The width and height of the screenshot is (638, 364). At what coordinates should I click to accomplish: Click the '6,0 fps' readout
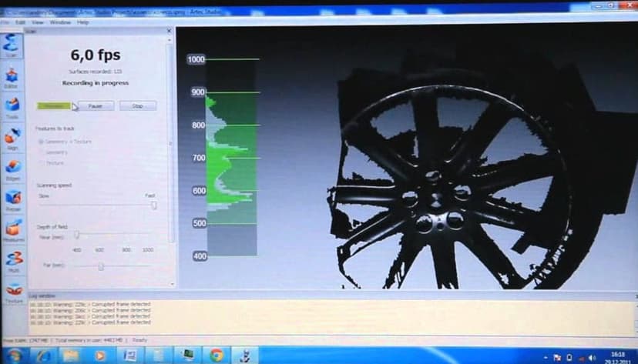point(96,55)
